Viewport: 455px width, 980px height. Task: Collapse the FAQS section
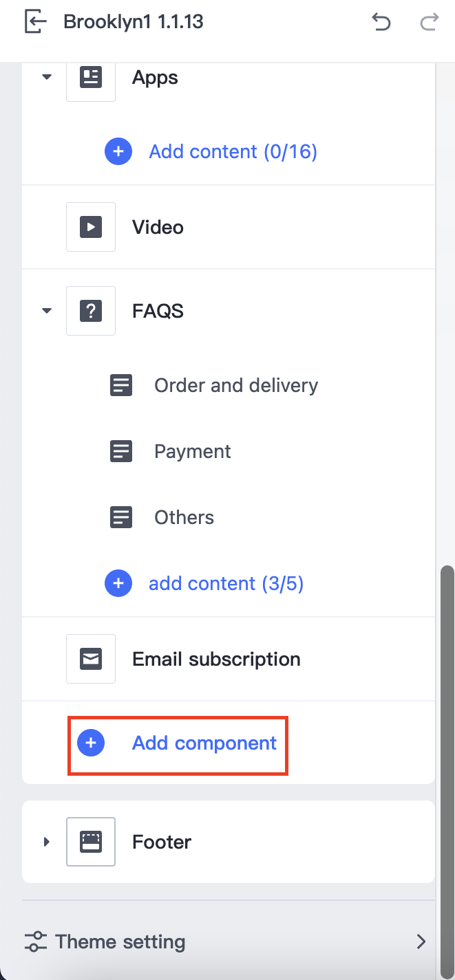click(x=47, y=311)
